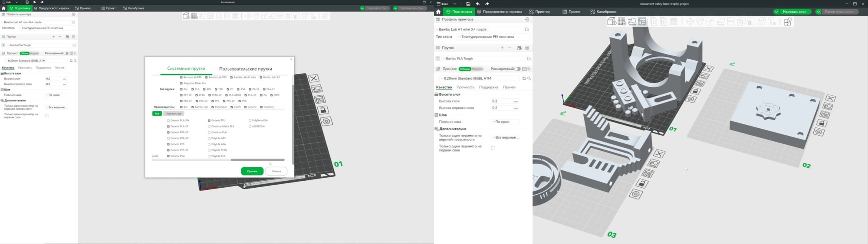This screenshot has height=244, width=868.
Task: Open filament settings gear in Пруток row, right window
Action: [x=527, y=48]
